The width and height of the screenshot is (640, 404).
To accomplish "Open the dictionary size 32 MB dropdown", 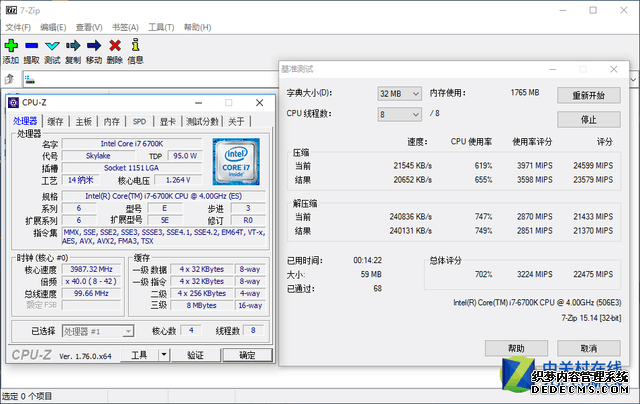I will [399, 94].
